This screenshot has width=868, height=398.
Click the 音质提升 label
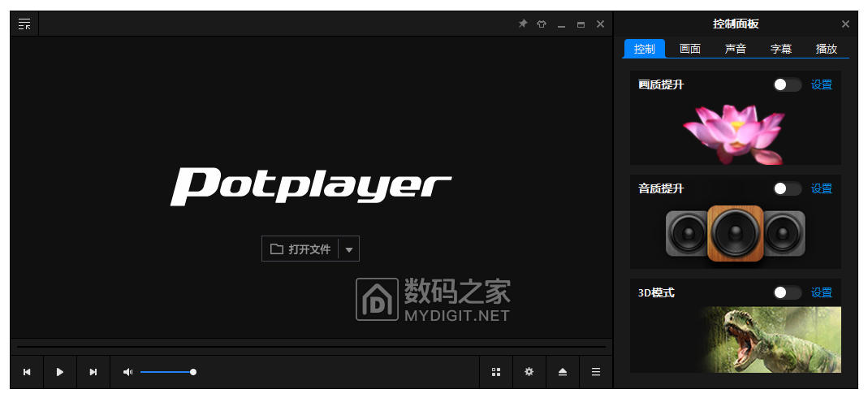point(661,188)
